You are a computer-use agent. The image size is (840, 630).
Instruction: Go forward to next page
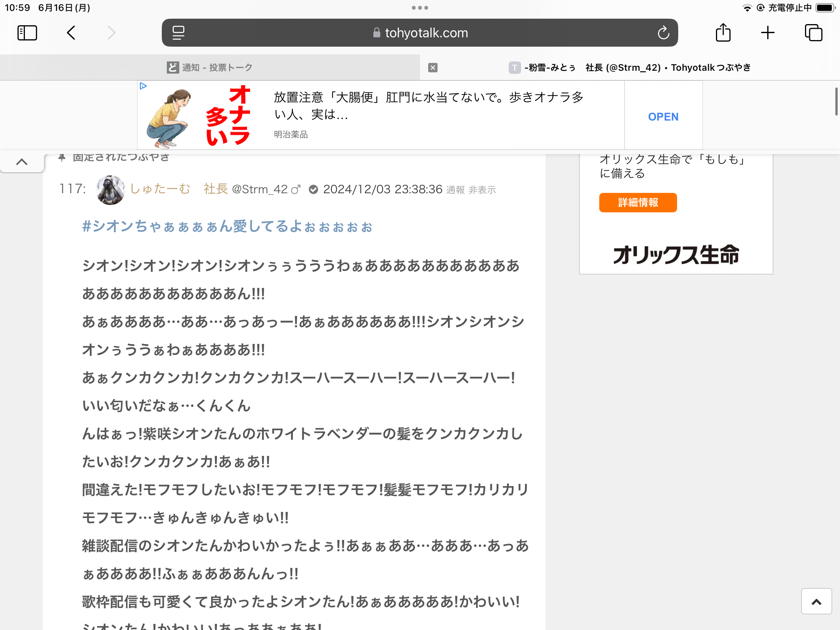111,33
